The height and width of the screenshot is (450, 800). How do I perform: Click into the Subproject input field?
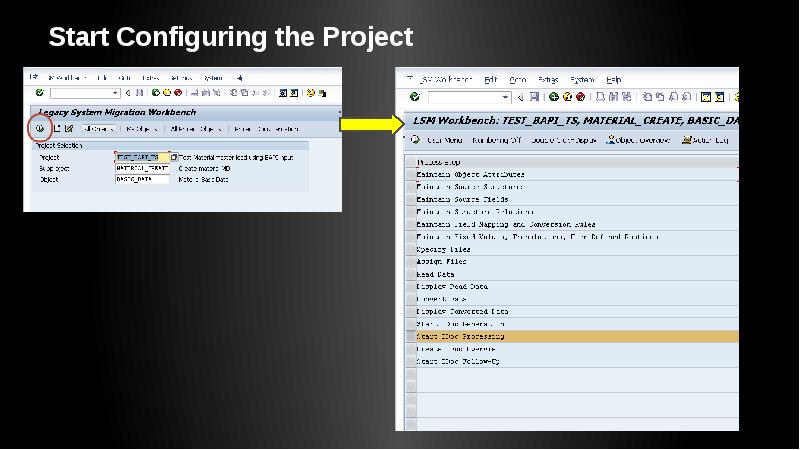point(142,168)
